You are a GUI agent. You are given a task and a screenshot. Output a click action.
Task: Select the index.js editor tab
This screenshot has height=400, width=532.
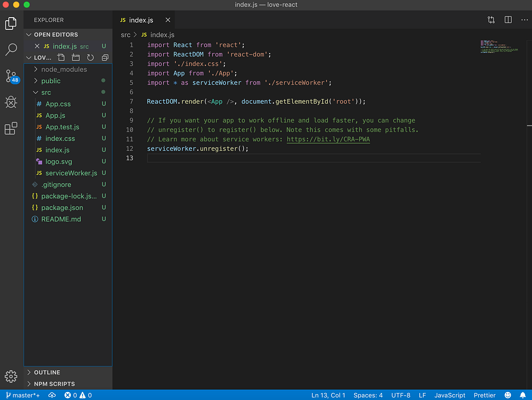pos(140,19)
